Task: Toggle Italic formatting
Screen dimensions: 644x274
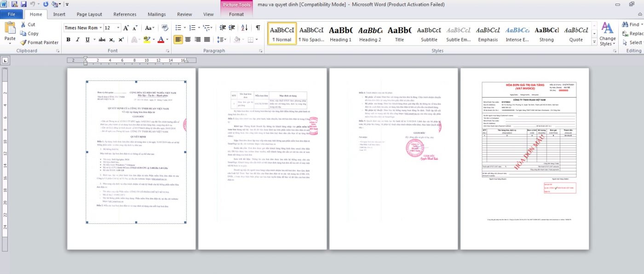Action: (78, 40)
